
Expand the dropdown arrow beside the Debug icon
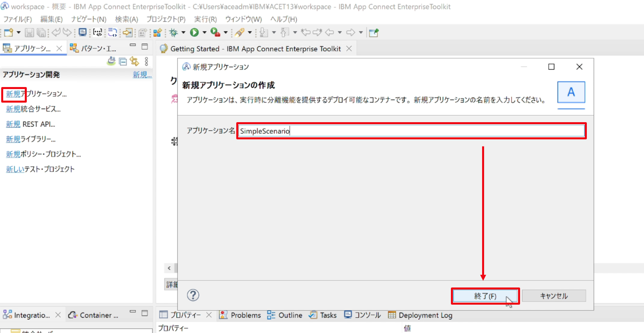pos(183,32)
